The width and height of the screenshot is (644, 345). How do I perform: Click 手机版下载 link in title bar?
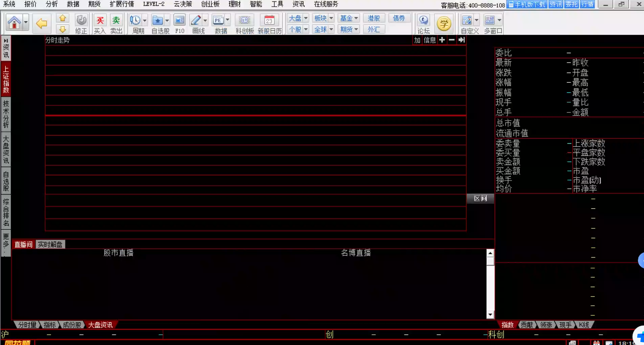(x=527, y=4)
